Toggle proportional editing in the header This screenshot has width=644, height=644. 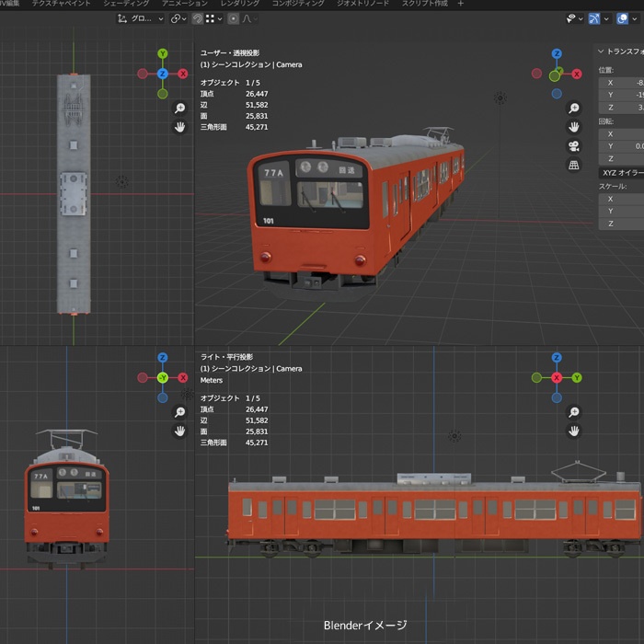233,18
